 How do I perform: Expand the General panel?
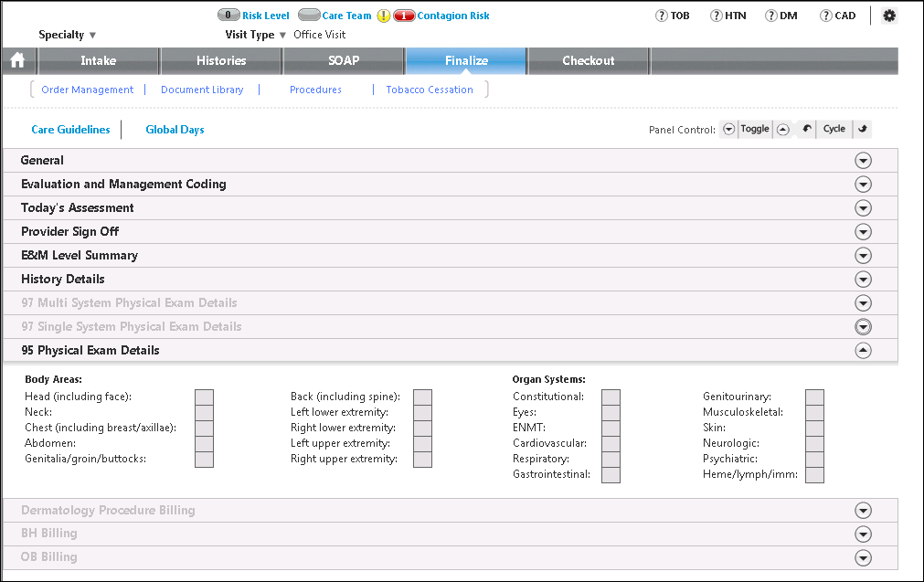864,161
